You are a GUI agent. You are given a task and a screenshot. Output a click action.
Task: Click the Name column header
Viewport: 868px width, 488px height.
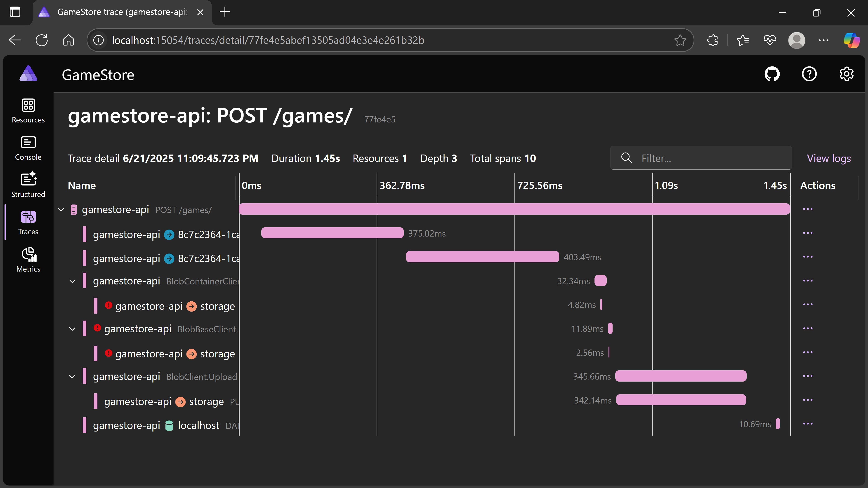coord(82,185)
